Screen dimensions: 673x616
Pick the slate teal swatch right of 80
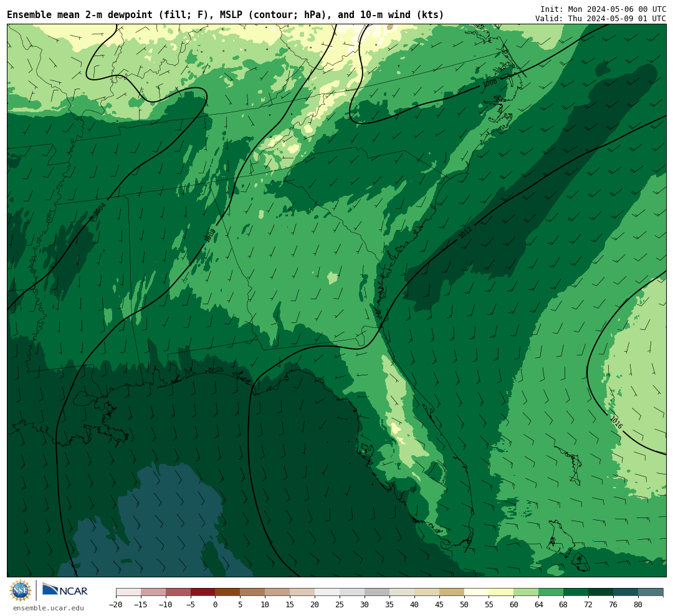tap(651, 592)
